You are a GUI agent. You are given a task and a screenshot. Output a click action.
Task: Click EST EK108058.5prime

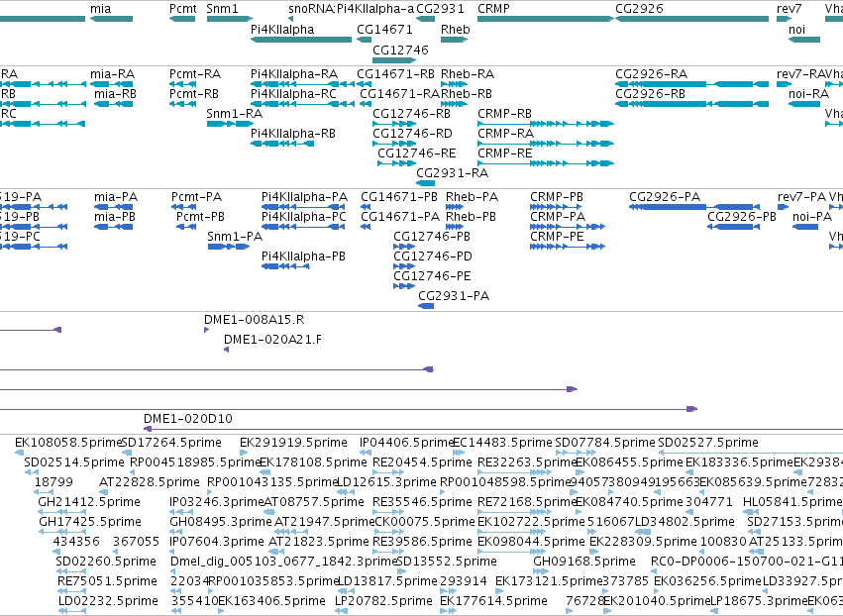20,453
